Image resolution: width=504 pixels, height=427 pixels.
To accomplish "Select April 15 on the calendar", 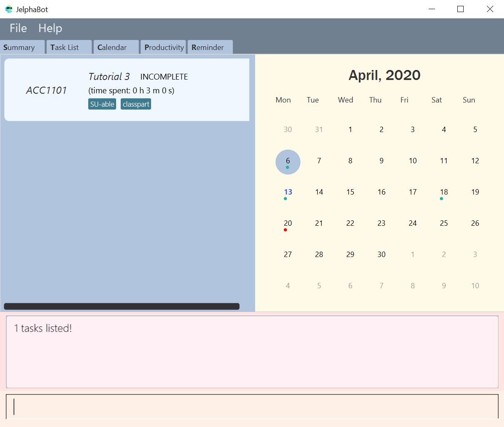I will click(350, 192).
